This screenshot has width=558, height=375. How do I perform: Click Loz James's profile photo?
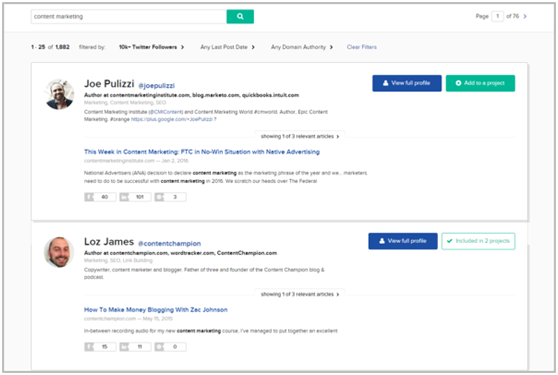59,252
